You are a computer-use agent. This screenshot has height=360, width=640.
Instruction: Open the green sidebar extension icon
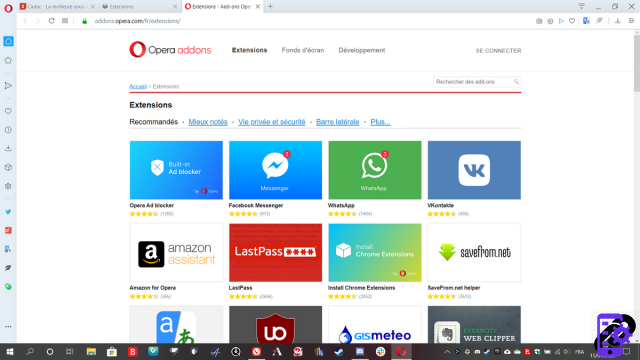pyautogui.click(x=8, y=287)
